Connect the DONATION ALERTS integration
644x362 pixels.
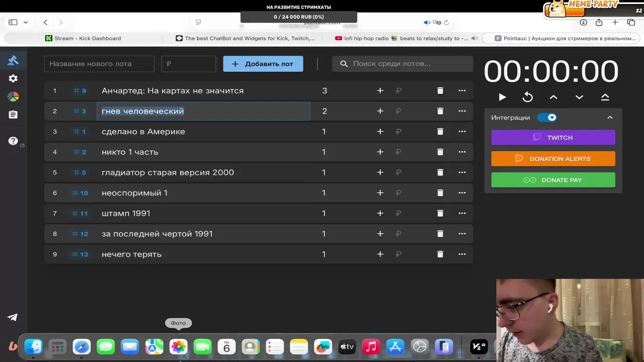553,159
